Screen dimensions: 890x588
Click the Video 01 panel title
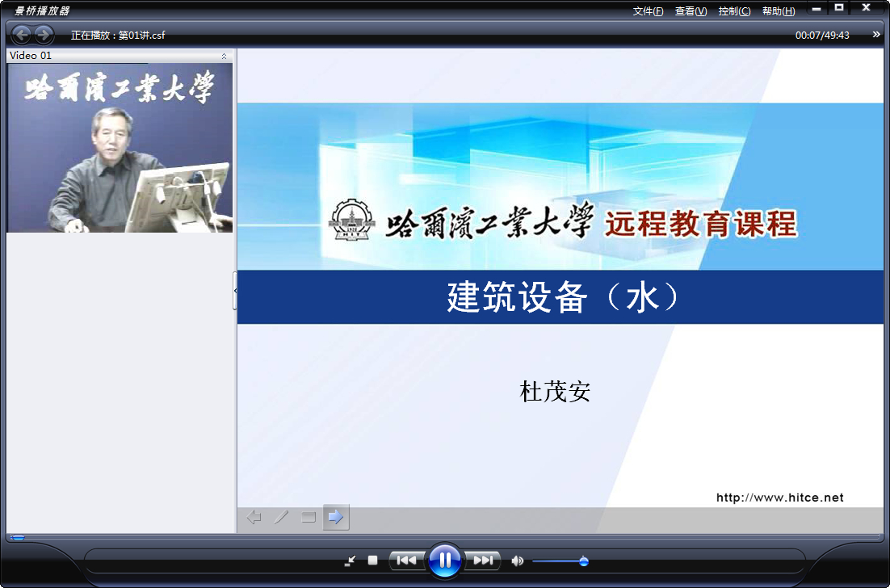click(x=31, y=56)
